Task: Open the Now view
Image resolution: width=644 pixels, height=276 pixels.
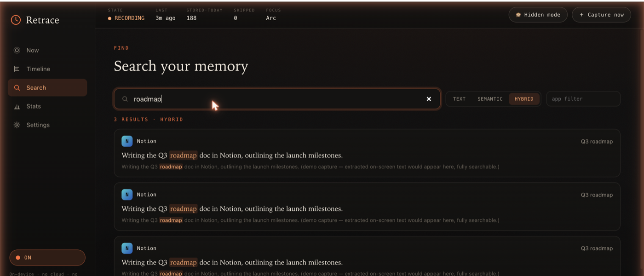Action: click(47, 50)
